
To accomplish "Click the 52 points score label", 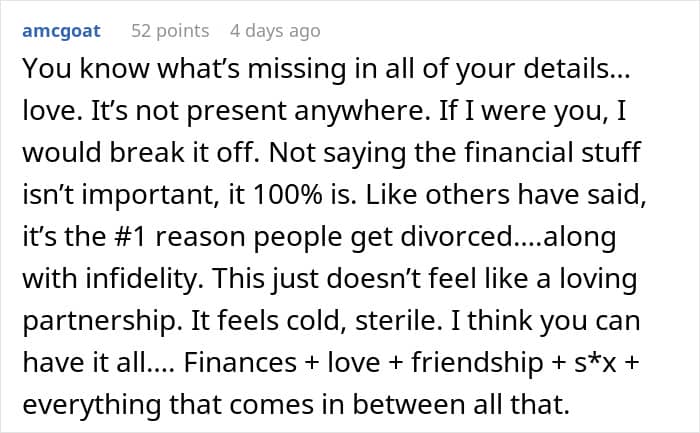I will (170, 31).
